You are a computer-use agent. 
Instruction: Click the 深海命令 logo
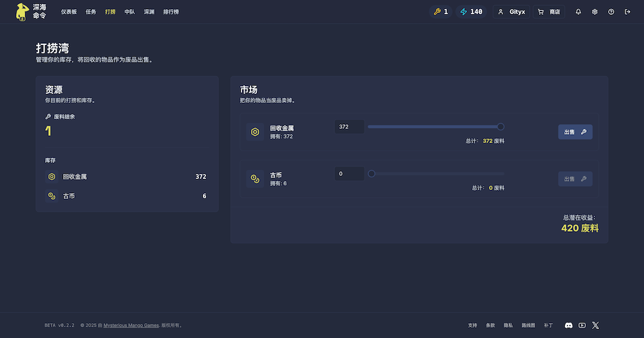31,12
